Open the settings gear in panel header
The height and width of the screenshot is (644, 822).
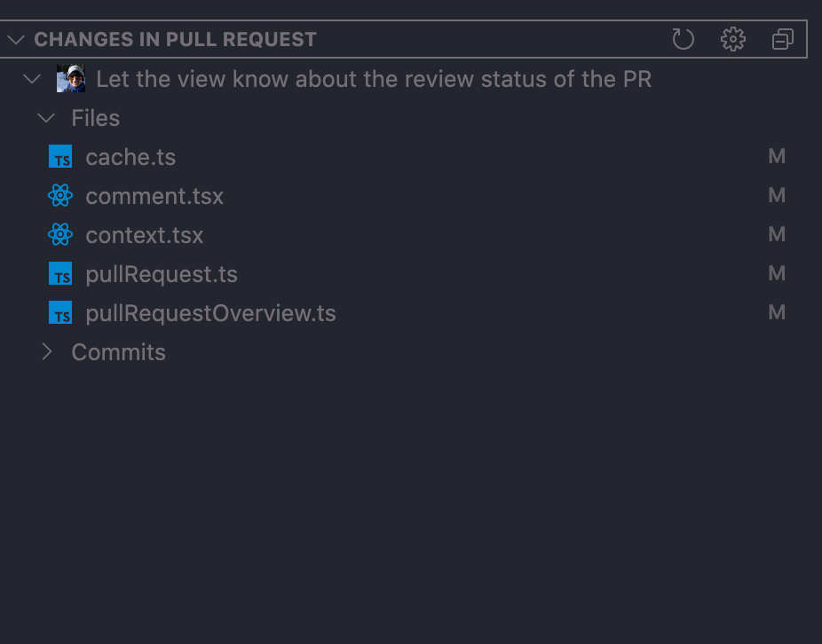point(733,39)
